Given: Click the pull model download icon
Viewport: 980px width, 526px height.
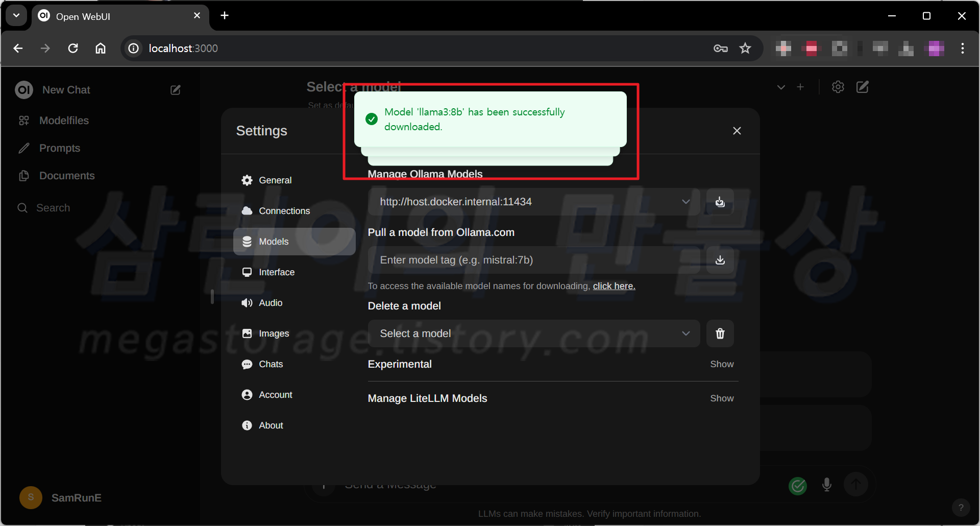Looking at the screenshot, I should (720, 260).
